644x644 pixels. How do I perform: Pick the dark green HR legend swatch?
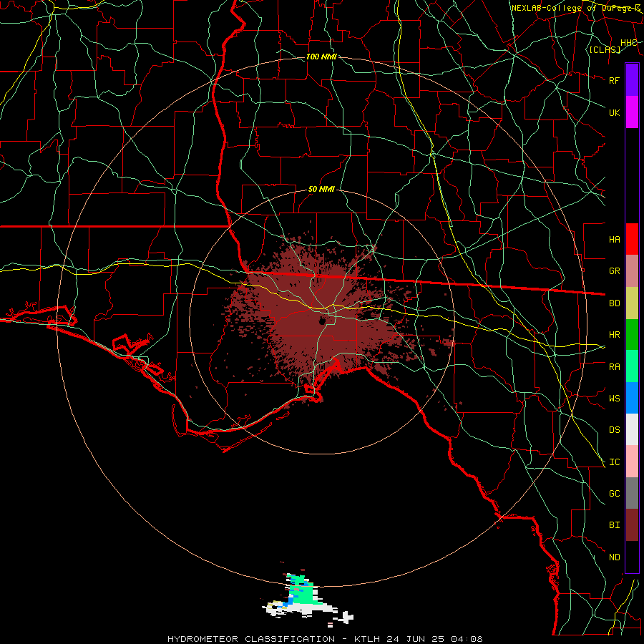pyautogui.click(x=632, y=335)
